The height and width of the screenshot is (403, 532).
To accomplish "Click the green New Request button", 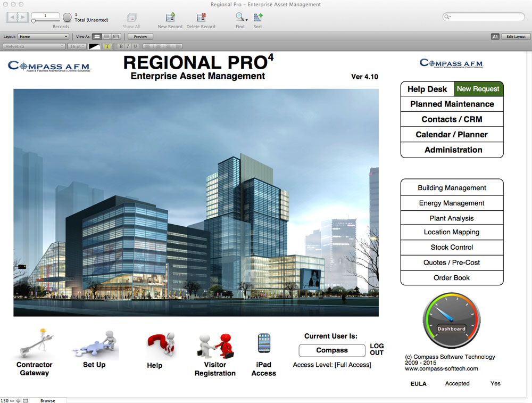I will (x=478, y=89).
